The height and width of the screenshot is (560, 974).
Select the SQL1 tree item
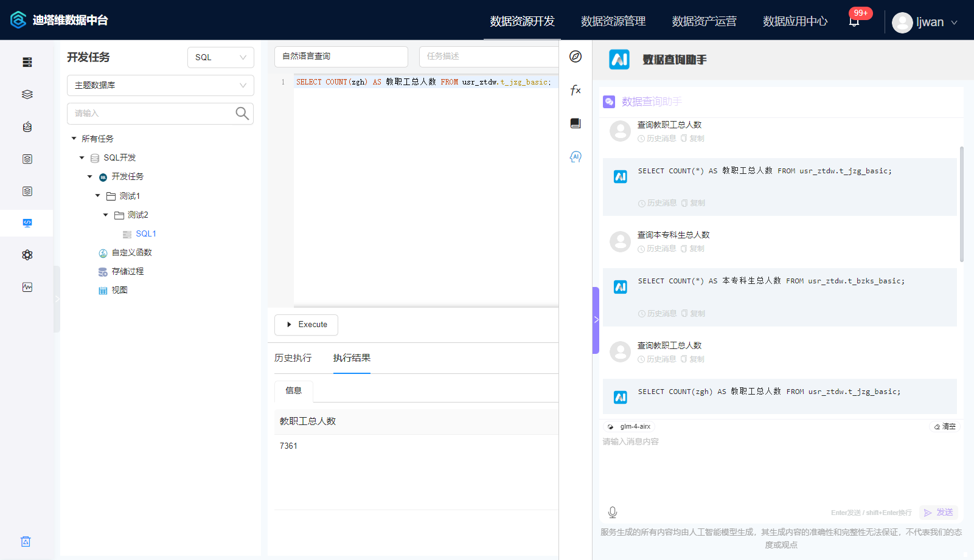[x=145, y=234]
